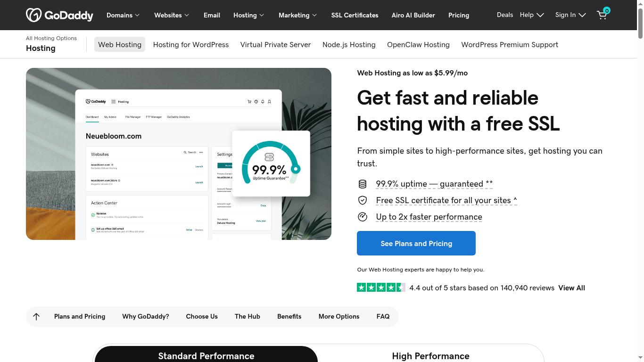This screenshot has width=644, height=362.
Task: Click Up to 2x faster performance link
Action: pyautogui.click(x=429, y=217)
